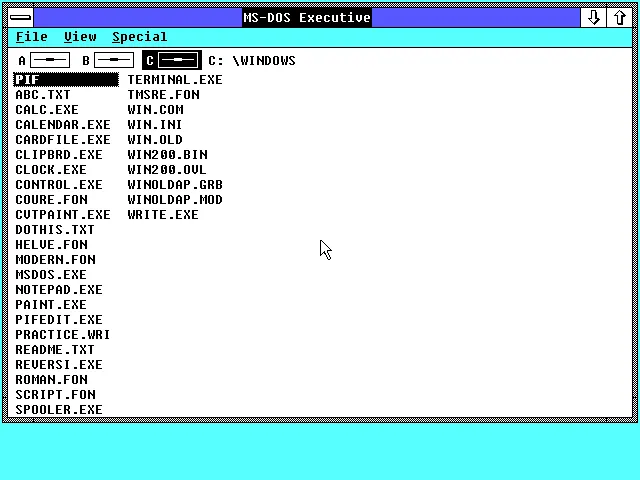Select DOTHIS.TXT file

coord(55,230)
